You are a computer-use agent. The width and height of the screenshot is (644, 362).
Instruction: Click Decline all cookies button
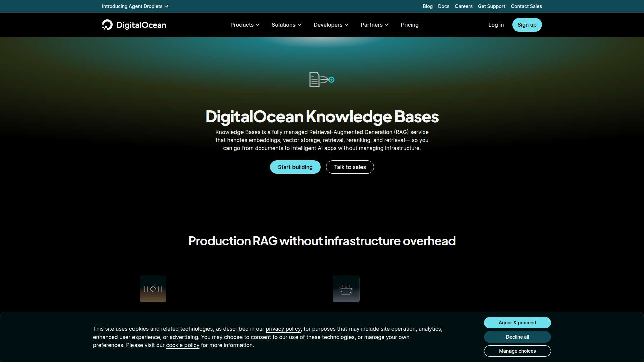point(517,337)
